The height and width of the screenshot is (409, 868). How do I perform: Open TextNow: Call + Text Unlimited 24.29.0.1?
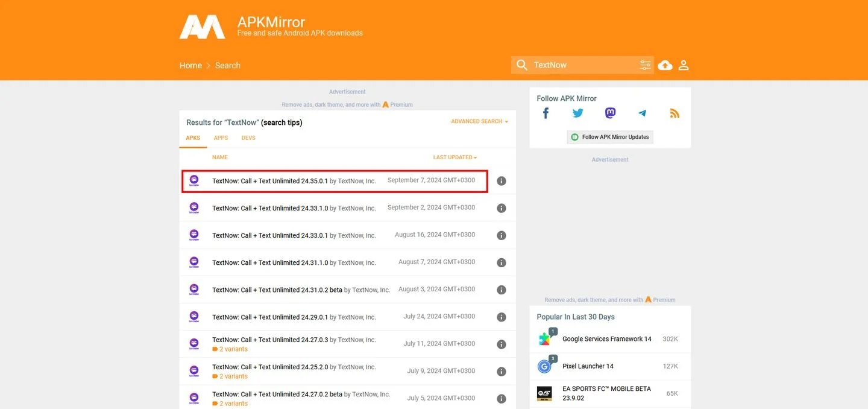(x=270, y=317)
